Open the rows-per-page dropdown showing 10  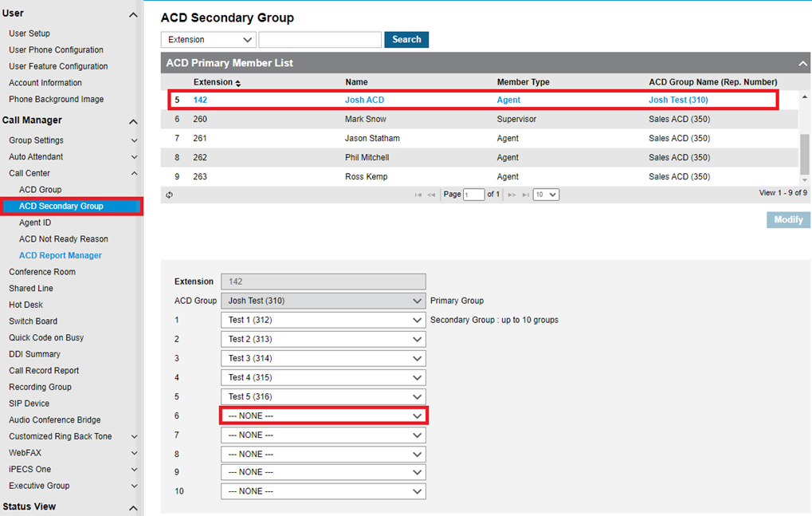(546, 195)
